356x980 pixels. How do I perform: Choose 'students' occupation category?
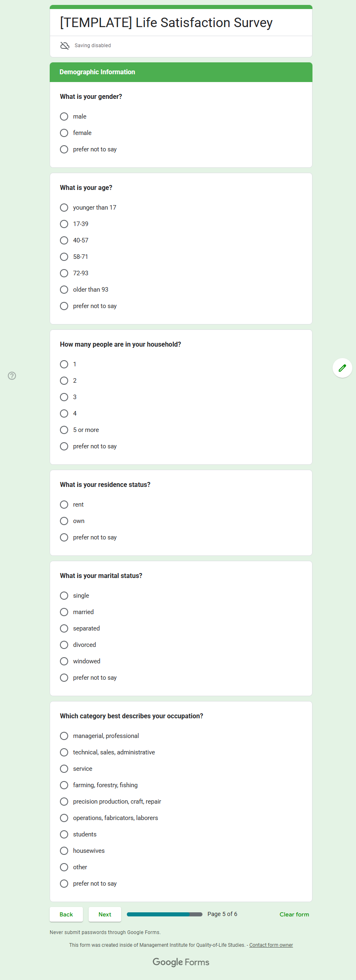pyautogui.click(x=64, y=834)
